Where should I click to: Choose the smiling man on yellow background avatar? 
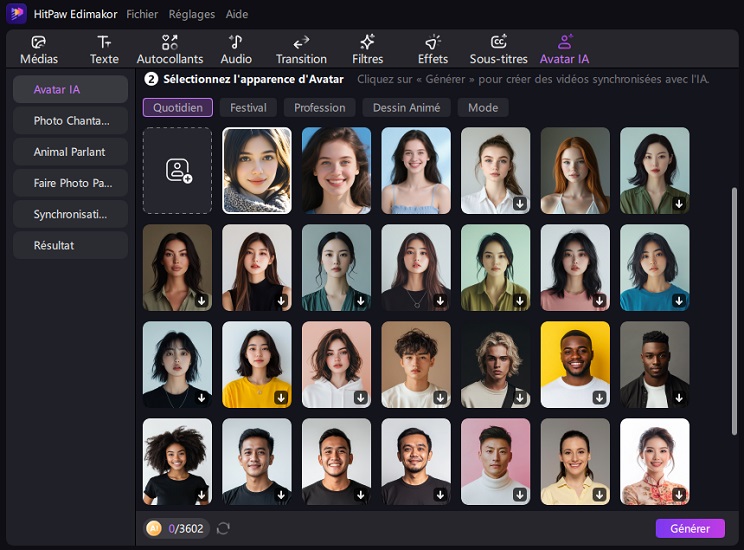pyautogui.click(x=575, y=364)
